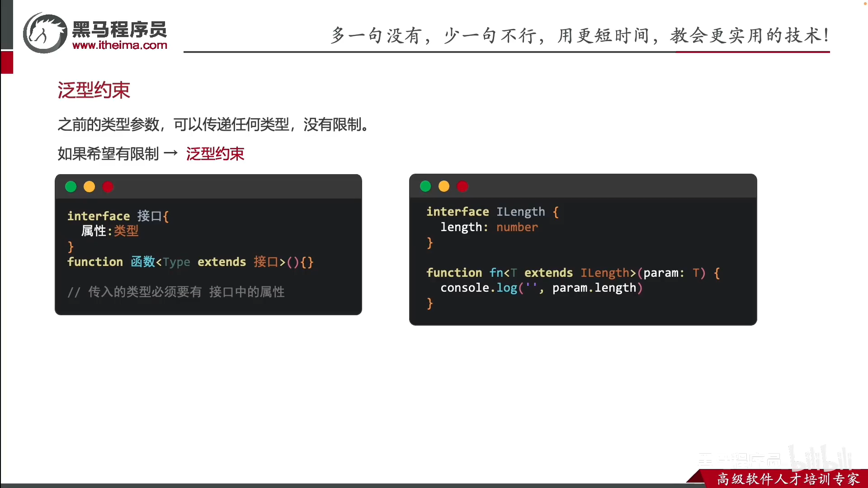Click the green dot on left code window

pyautogui.click(x=71, y=186)
